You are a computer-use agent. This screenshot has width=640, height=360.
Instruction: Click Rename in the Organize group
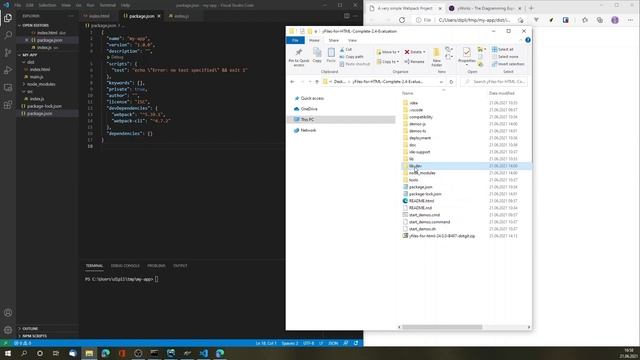414,62
